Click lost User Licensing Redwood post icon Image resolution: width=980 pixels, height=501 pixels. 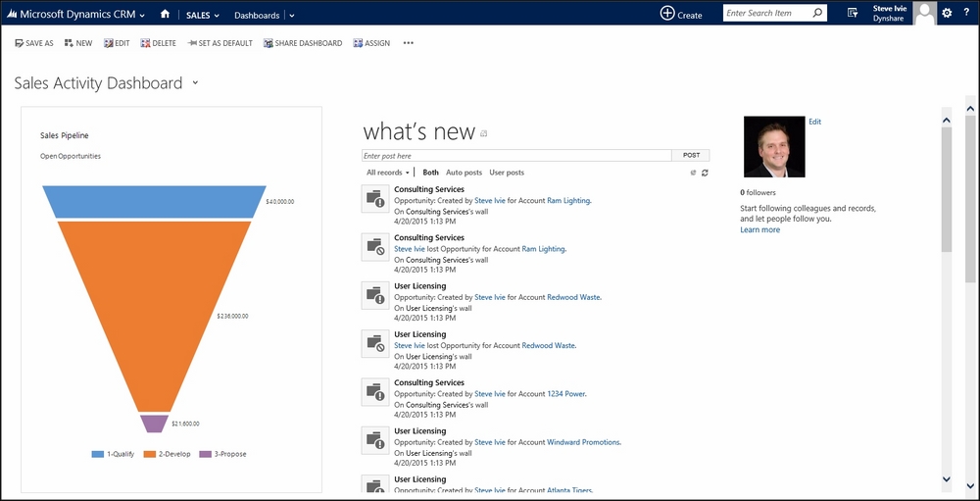pos(375,343)
